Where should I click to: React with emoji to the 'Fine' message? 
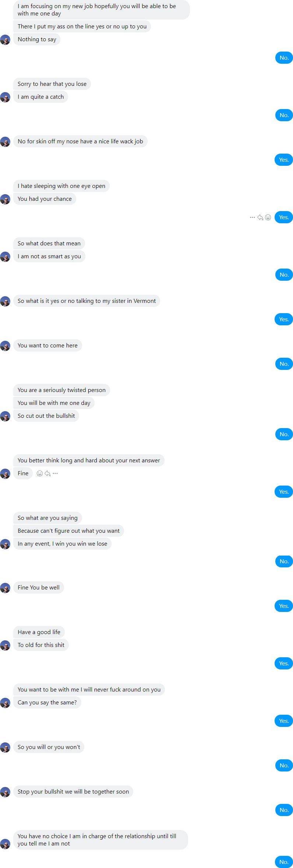[x=40, y=473]
